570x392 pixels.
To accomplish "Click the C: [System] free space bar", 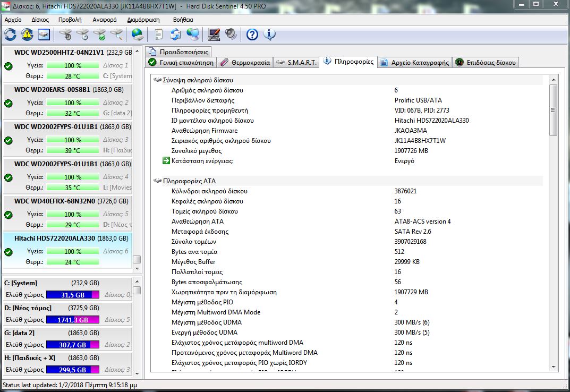I will (x=73, y=295).
